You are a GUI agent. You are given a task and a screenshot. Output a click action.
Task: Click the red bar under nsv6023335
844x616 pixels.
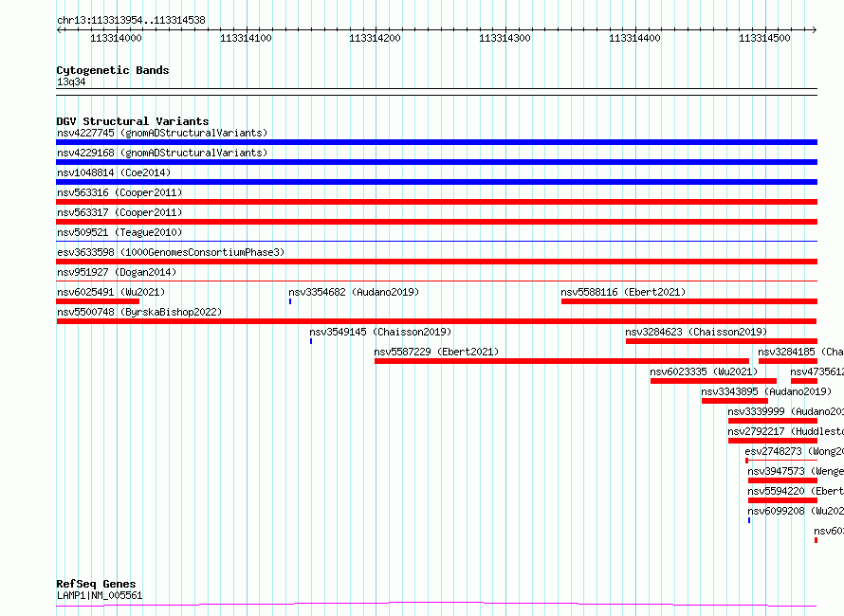pyautogui.click(x=713, y=381)
